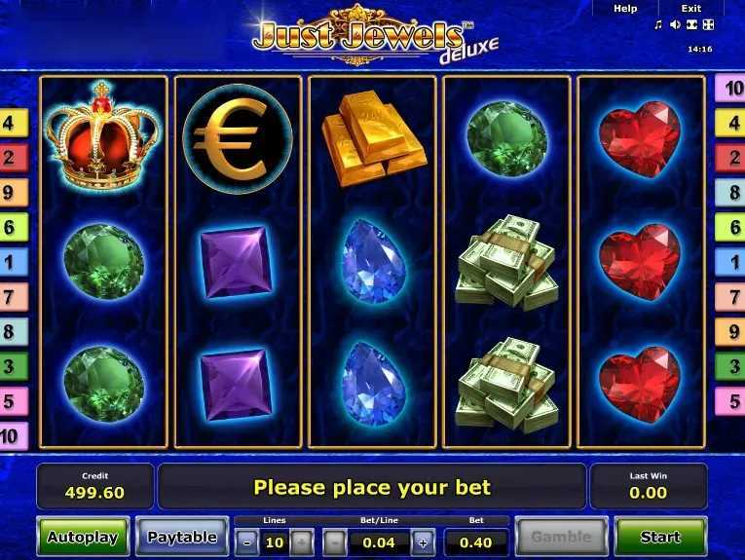Select the top red heart gem
745x560 pixels.
tap(640, 139)
